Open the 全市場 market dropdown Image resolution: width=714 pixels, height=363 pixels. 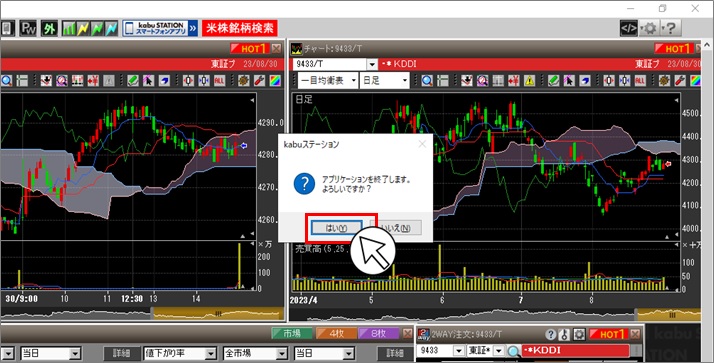tap(255, 353)
